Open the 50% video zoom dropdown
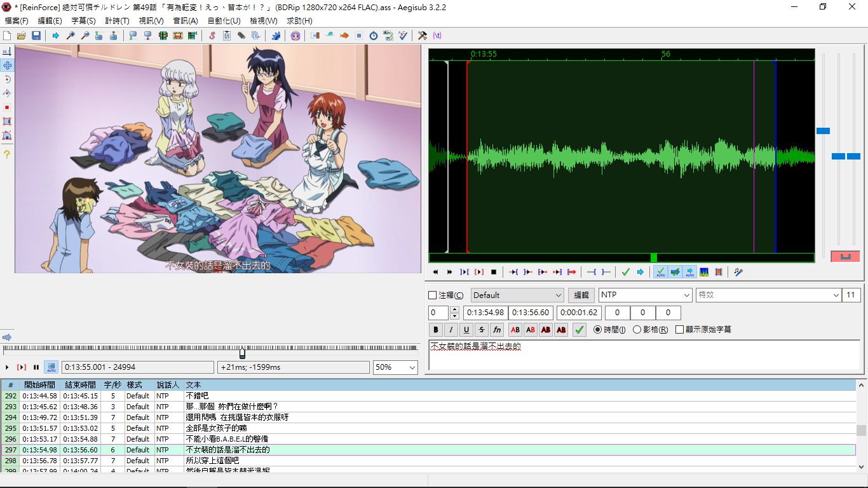This screenshot has width=868, height=488. (395, 367)
